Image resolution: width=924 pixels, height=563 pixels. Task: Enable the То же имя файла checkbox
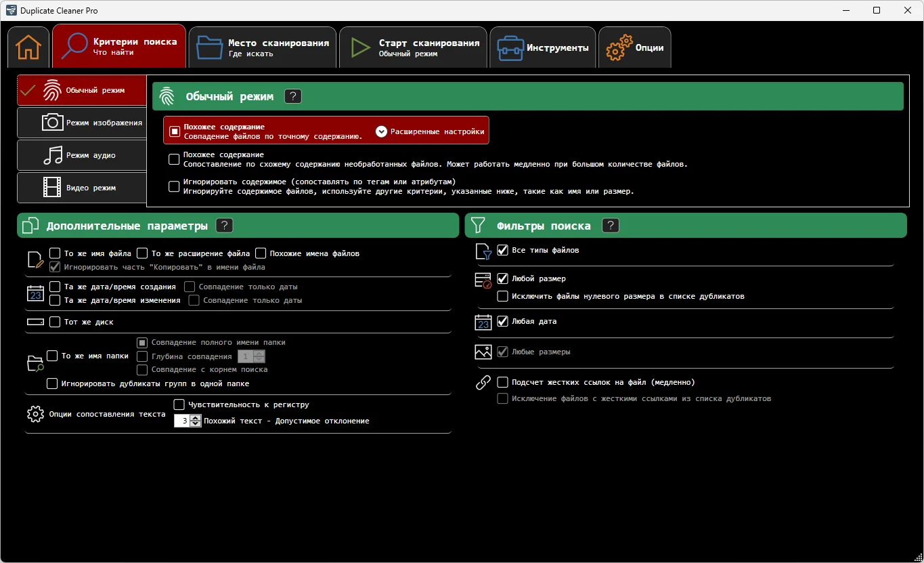coord(56,253)
